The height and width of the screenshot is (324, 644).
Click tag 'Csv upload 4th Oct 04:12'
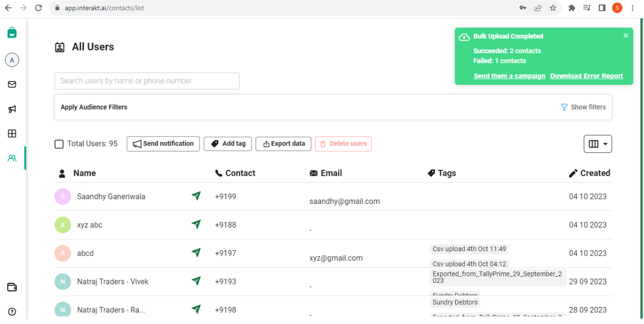[469, 264]
